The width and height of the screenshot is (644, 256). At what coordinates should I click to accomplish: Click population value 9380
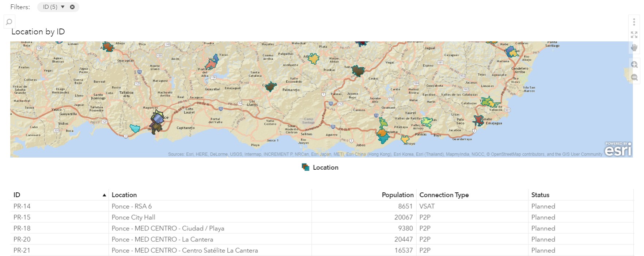click(405, 228)
